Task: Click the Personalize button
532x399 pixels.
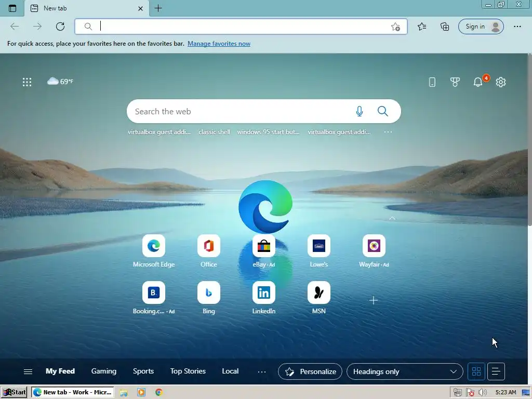Action: pyautogui.click(x=310, y=371)
